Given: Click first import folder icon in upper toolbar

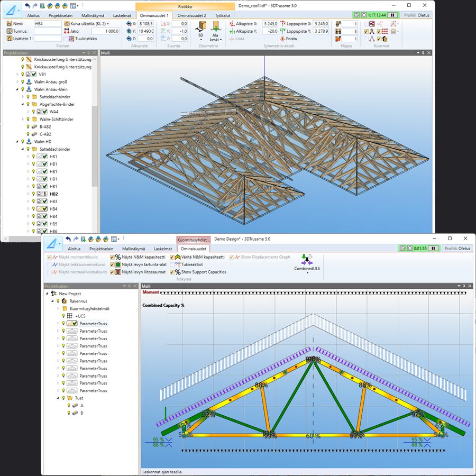Looking at the screenshot, I should pyautogui.click(x=50, y=5).
